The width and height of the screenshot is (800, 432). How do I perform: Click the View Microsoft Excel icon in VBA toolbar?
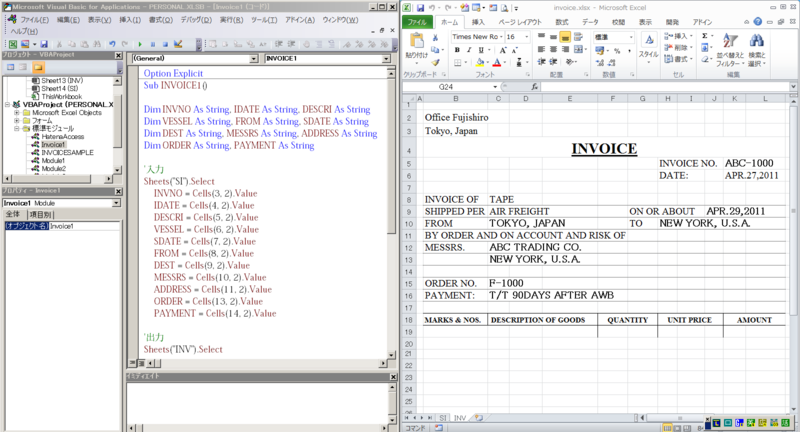[13, 44]
